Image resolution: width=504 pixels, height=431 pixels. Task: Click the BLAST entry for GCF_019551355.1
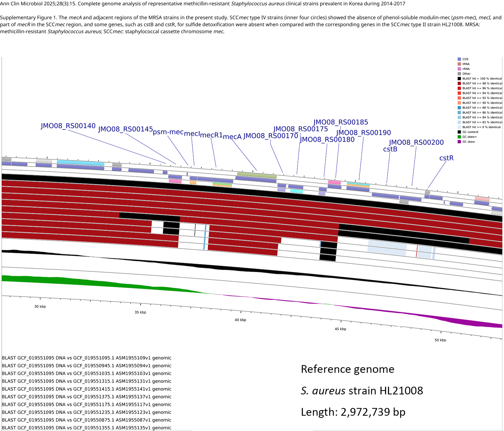tap(86, 428)
